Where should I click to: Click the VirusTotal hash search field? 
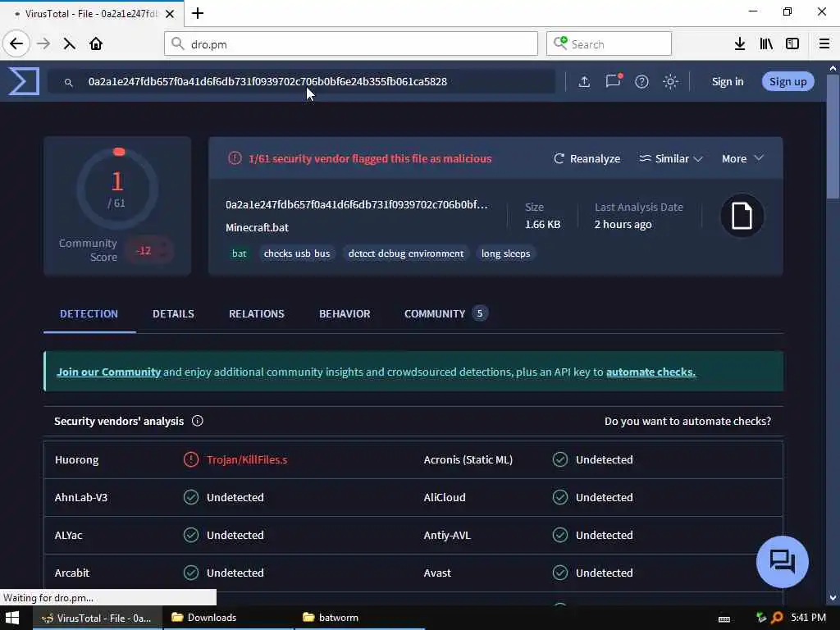[x=302, y=81]
